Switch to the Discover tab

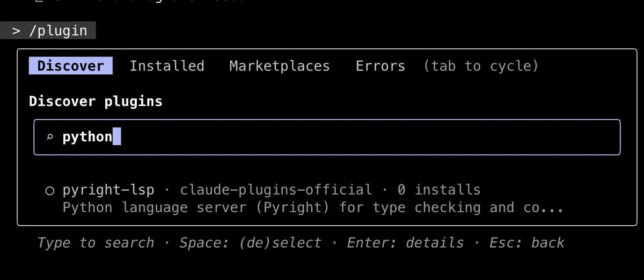pyautogui.click(x=70, y=66)
